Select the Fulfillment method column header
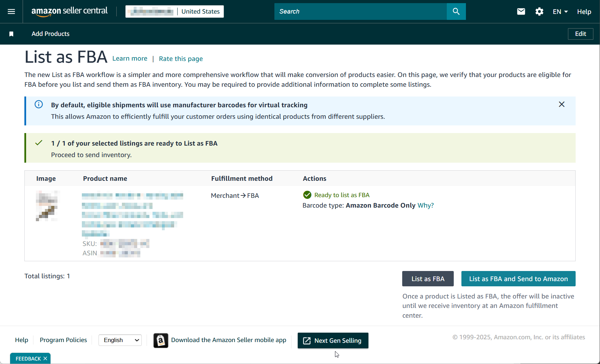Screen dimensions: 600x364 click(x=242, y=178)
